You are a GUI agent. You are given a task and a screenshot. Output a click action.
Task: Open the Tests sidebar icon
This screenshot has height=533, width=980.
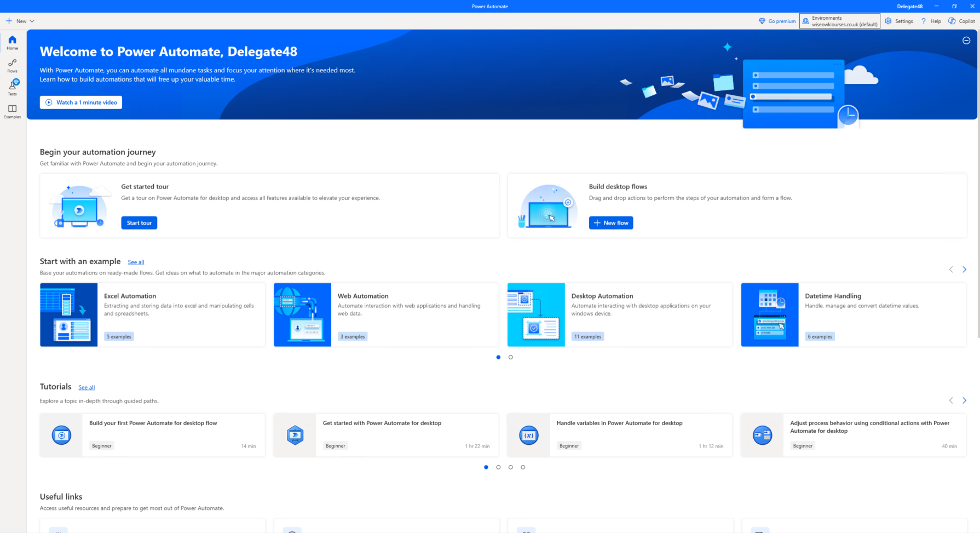click(x=13, y=84)
